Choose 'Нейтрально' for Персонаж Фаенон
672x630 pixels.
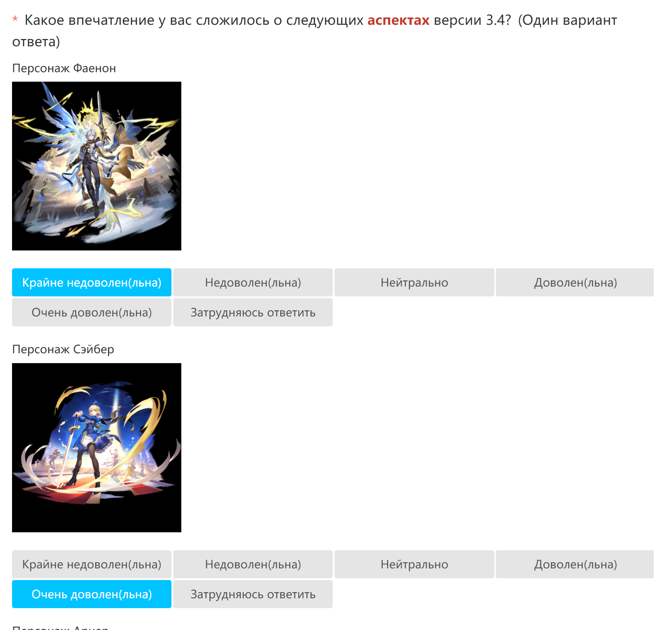[414, 283]
